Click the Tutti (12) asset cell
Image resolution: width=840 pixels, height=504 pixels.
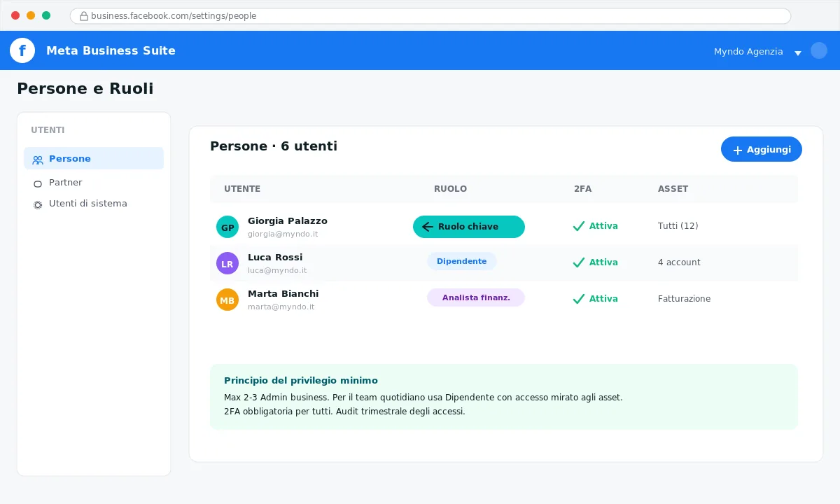tap(678, 226)
